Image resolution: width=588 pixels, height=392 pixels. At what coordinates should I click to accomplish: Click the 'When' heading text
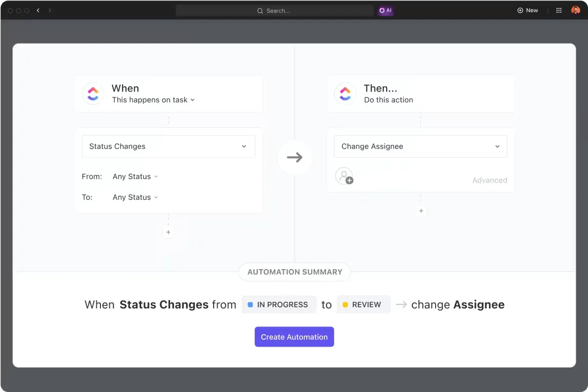[125, 89]
